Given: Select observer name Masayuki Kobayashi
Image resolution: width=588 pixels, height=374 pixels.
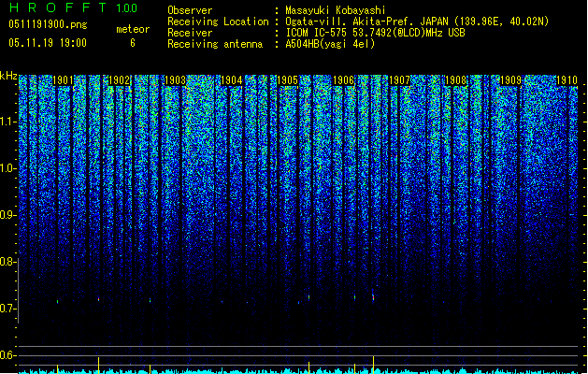Looking at the screenshot, I should point(336,10).
